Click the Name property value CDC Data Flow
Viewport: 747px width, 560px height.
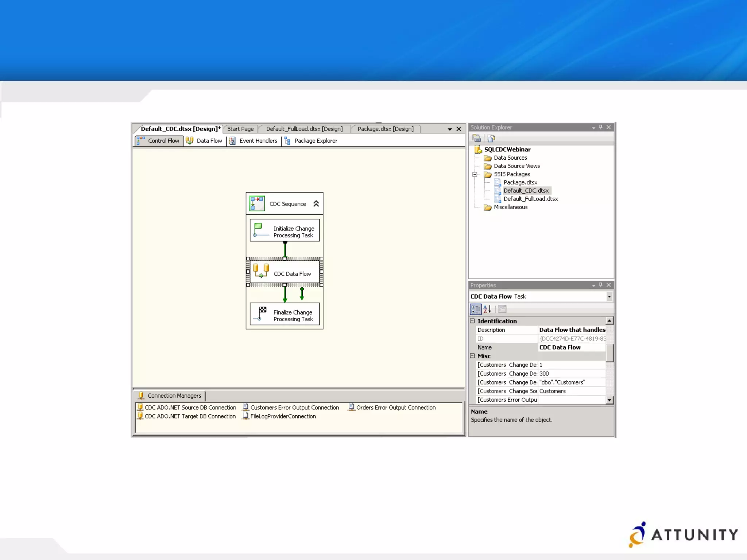(x=572, y=347)
